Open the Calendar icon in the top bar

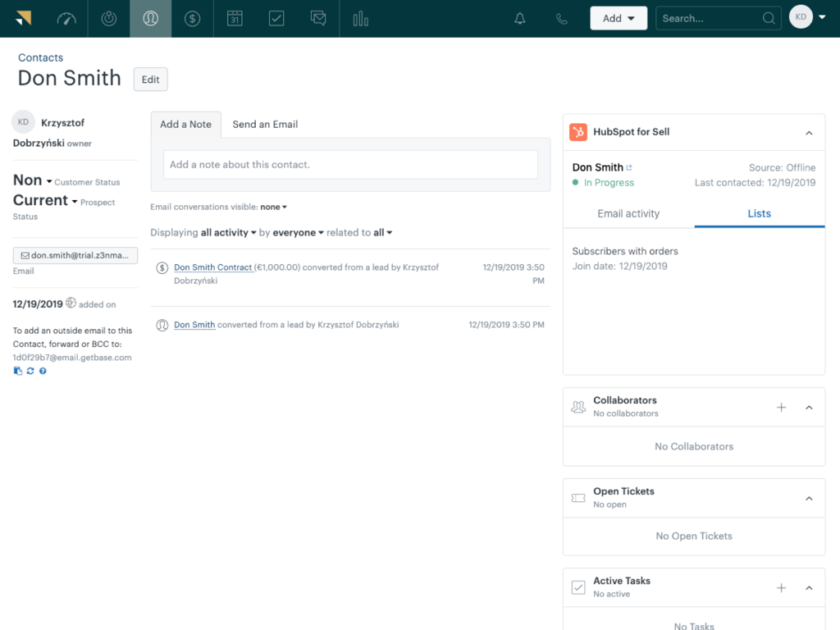(x=235, y=17)
